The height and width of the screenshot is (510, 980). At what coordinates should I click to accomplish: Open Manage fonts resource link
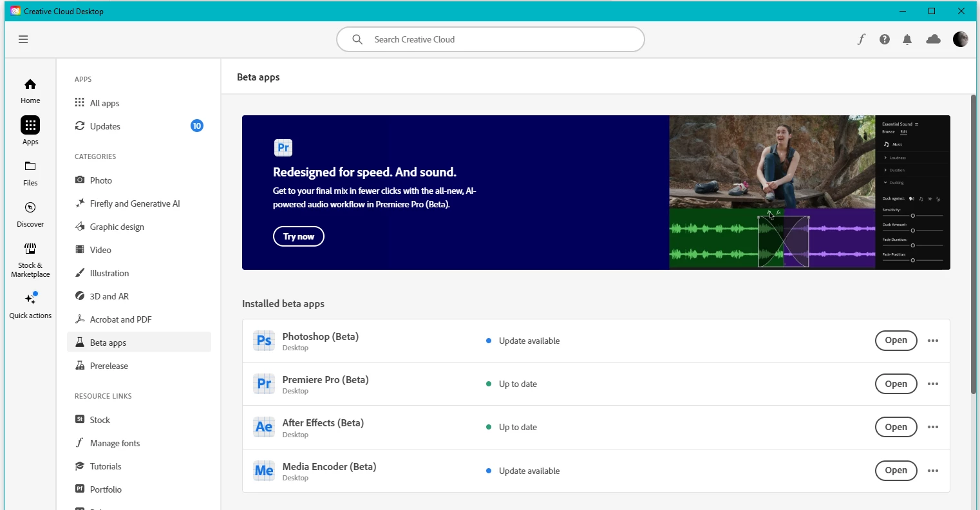139,443
